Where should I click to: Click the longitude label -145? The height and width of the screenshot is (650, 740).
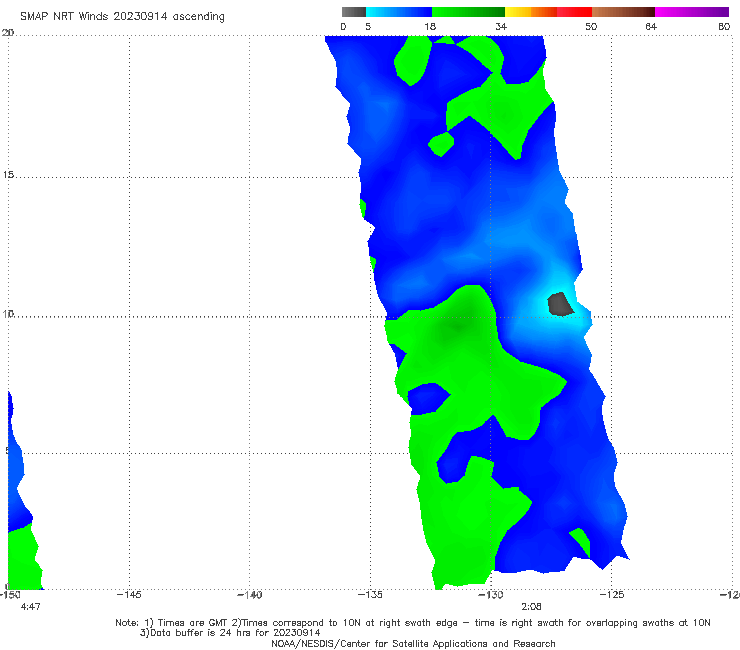129,595
